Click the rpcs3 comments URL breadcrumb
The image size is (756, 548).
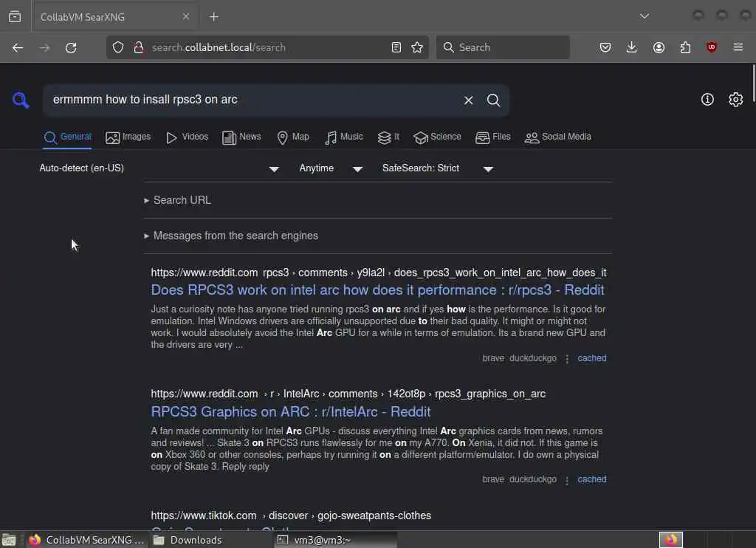(379, 273)
